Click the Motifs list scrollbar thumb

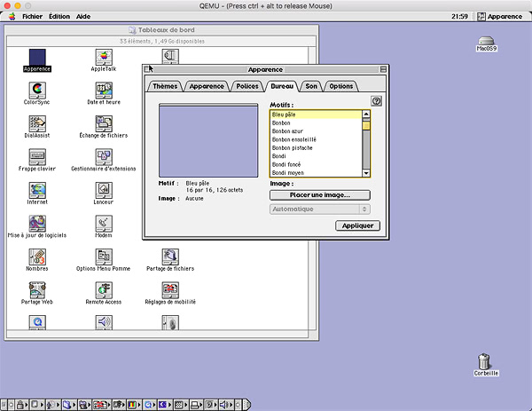(x=366, y=125)
